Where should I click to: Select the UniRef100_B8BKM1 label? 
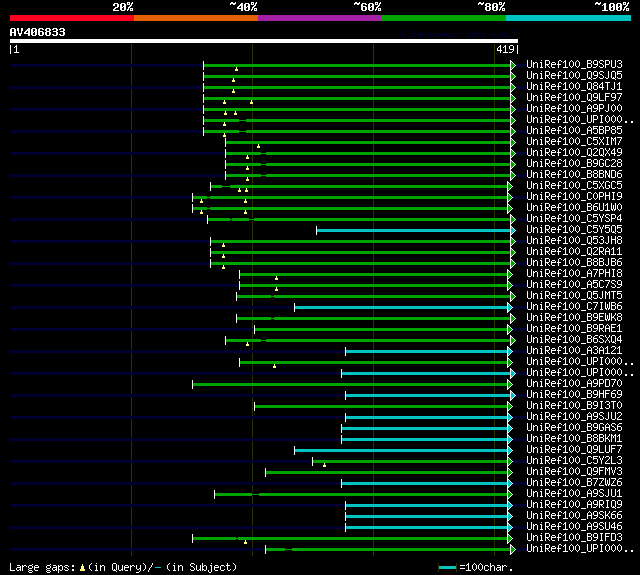[574, 438]
